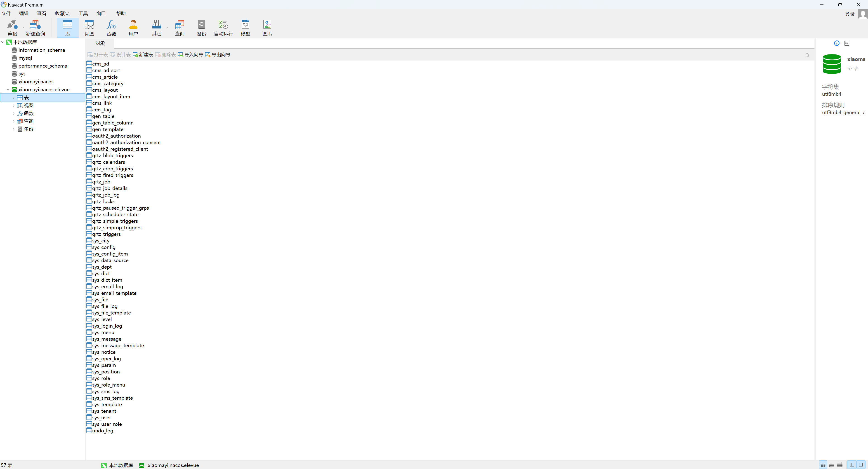Open the 模型 model toolbar icon
The width and height of the screenshot is (868, 469).
pos(245,28)
